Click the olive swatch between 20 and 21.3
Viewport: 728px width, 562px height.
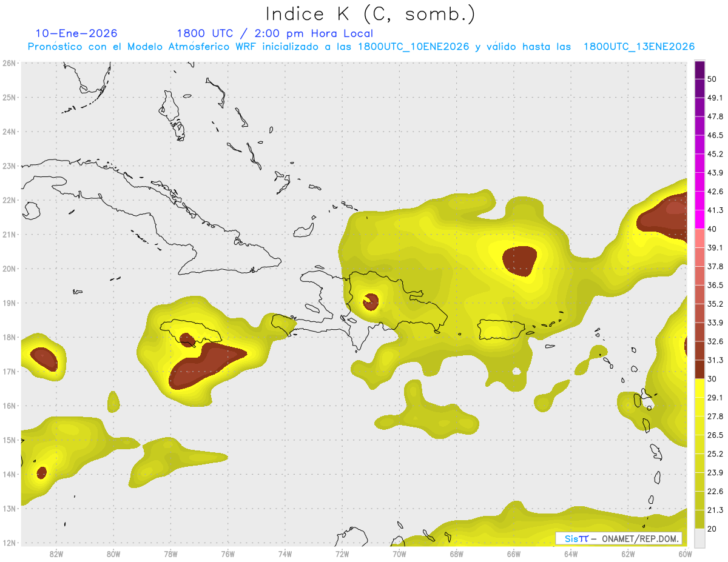coord(699,519)
